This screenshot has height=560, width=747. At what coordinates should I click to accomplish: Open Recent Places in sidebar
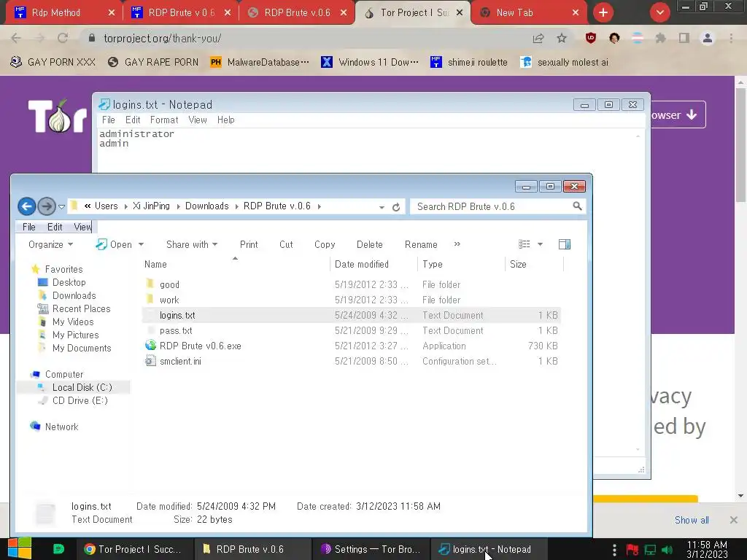click(x=81, y=308)
